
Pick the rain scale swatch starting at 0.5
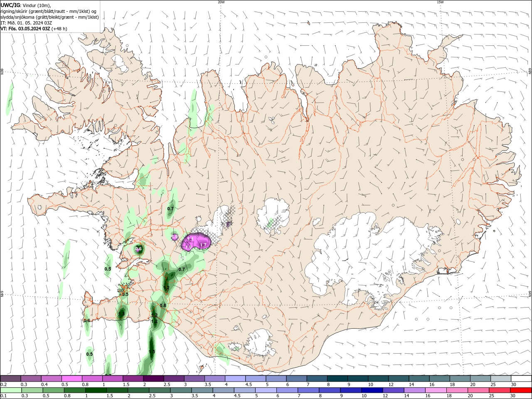point(53,390)
